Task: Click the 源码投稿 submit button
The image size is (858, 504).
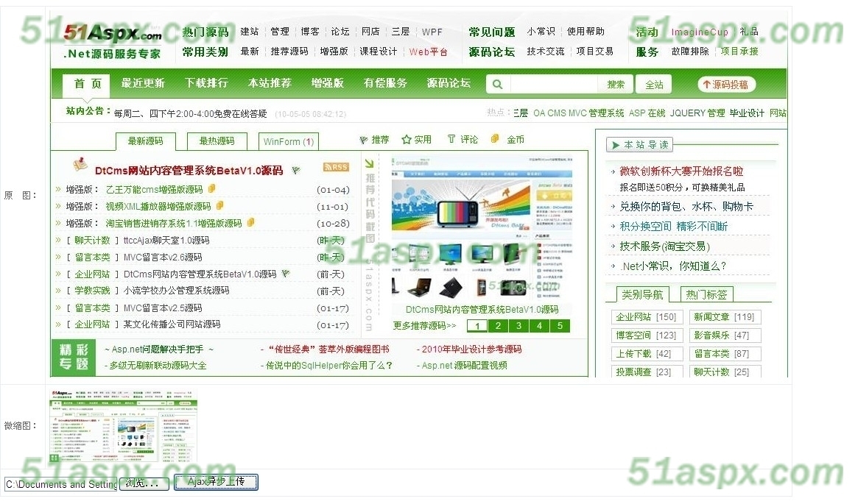Action: [726, 84]
